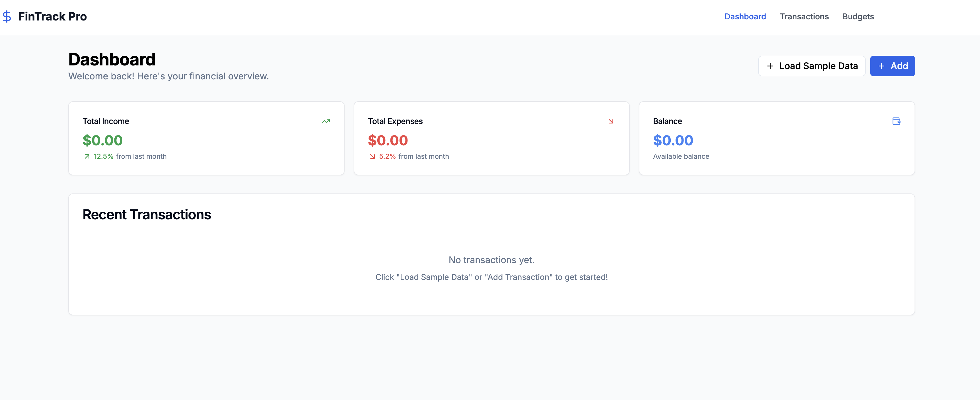Click the upward arrow beside 12.5% stat

point(87,156)
